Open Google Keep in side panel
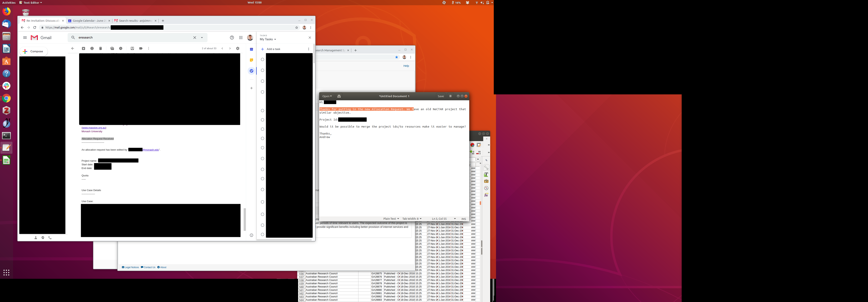This screenshot has width=868, height=302. pyautogui.click(x=251, y=60)
